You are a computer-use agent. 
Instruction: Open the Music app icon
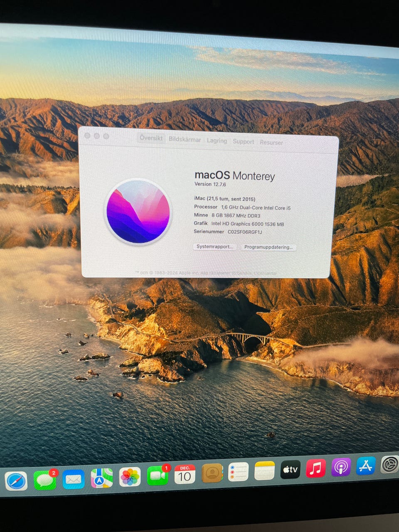click(x=316, y=468)
